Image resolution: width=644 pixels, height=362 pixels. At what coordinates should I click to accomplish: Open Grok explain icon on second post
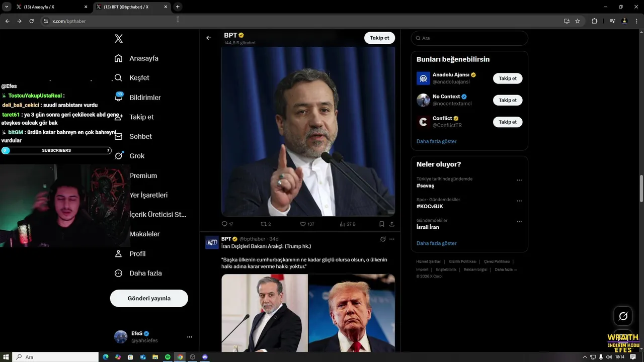pos(383,239)
